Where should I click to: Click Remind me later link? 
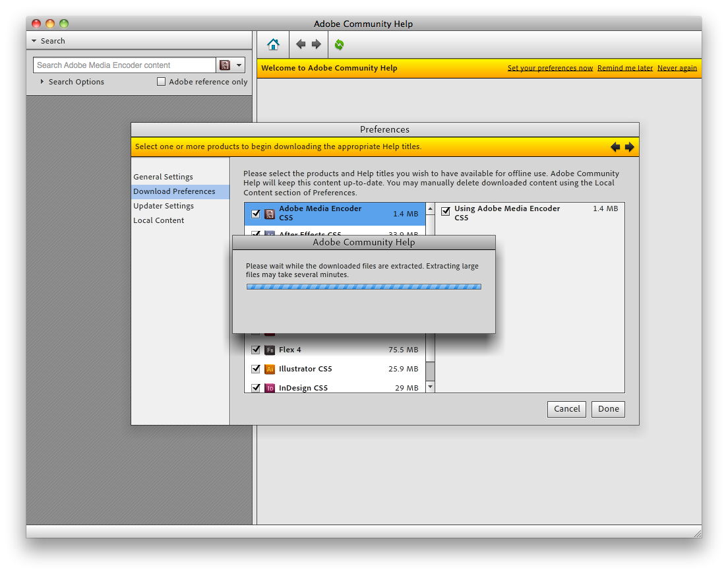(x=625, y=68)
